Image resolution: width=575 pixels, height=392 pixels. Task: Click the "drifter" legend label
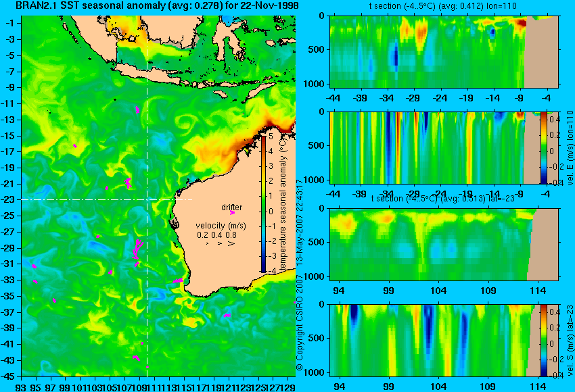(x=232, y=207)
